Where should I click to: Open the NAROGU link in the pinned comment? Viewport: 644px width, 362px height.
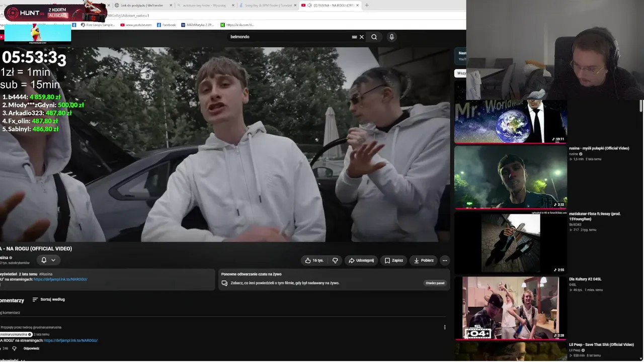click(71, 341)
